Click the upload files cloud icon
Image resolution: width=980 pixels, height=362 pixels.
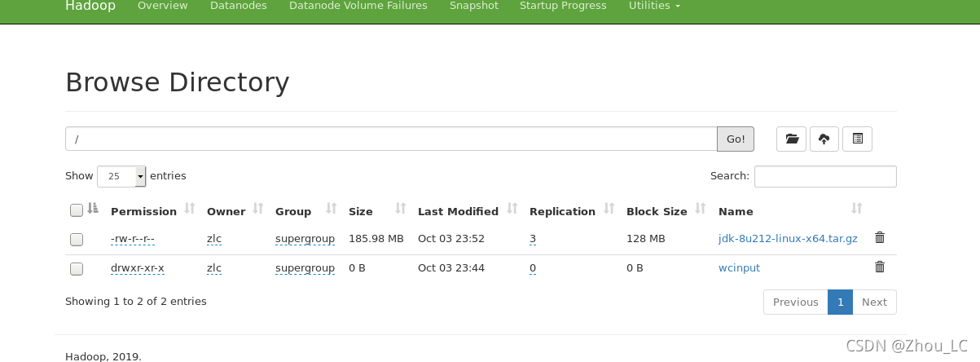pos(824,139)
